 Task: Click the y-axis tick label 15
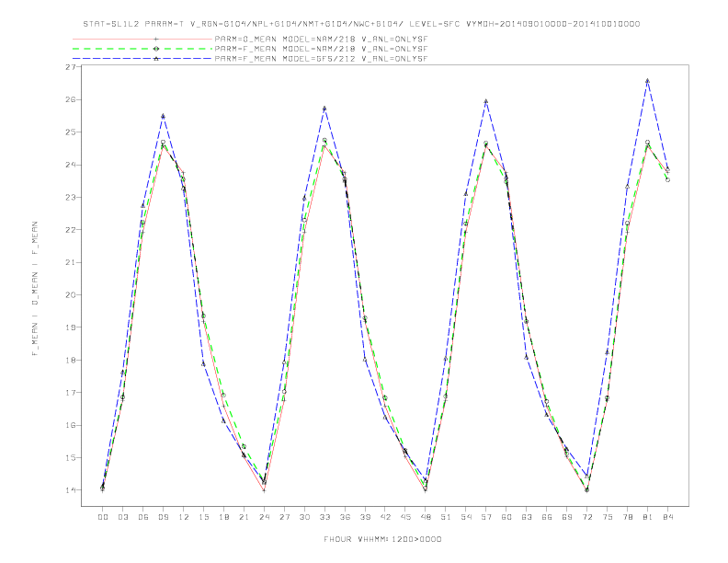[x=70, y=457]
